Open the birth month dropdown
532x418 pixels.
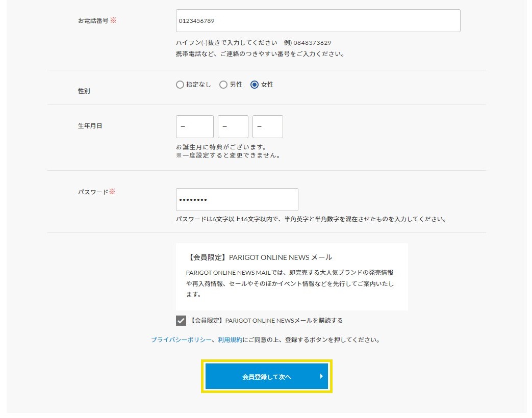[x=233, y=127]
